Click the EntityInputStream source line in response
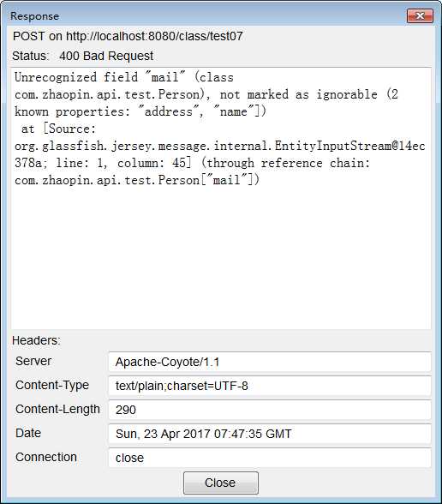442x504 pixels. tap(220, 146)
